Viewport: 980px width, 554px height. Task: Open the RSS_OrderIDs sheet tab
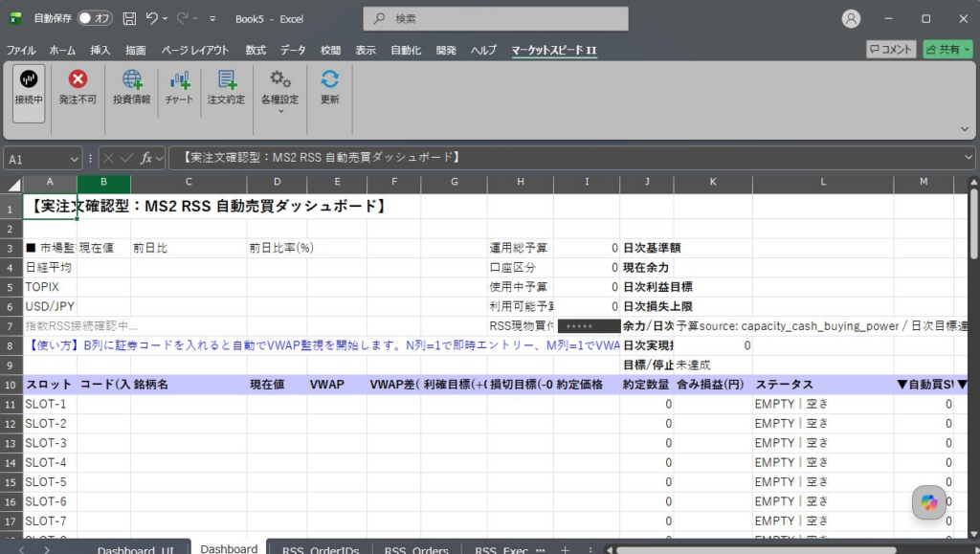pos(320,549)
